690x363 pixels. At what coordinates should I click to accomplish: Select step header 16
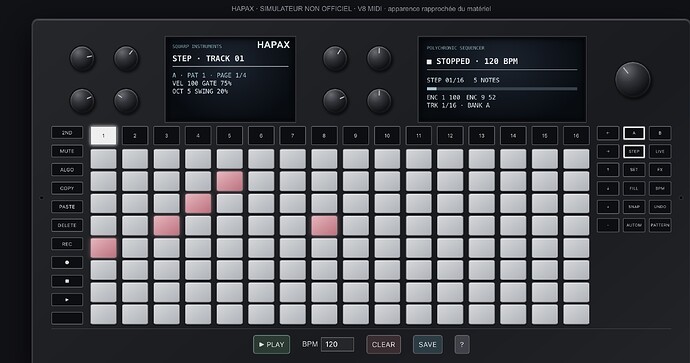tap(576, 136)
